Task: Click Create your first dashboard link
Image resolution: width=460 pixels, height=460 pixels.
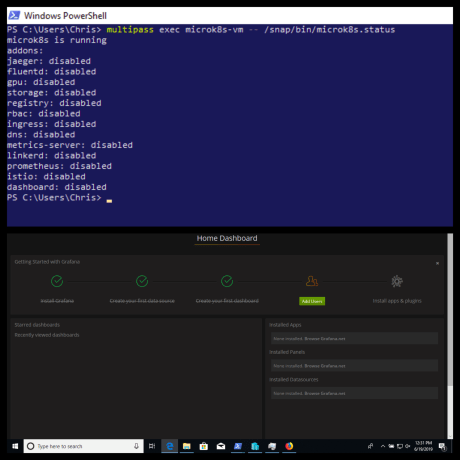Action: pyautogui.click(x=227, y=301)
